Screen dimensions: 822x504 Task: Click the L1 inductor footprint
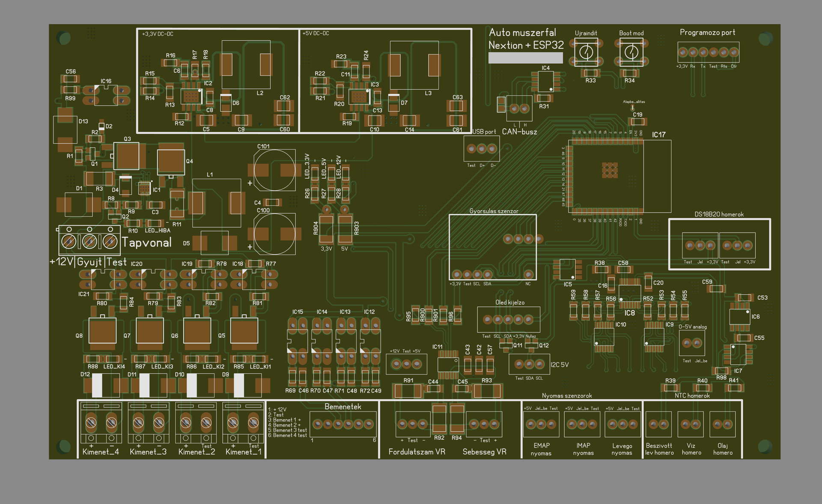tap(217, 203)
